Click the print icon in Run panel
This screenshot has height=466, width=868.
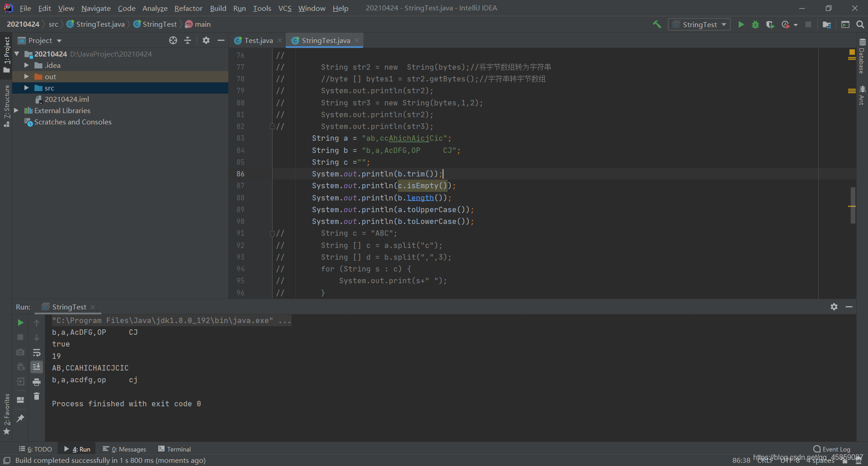click(x=37, y=382)
